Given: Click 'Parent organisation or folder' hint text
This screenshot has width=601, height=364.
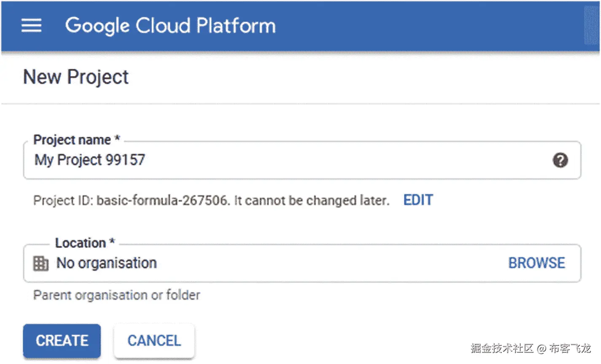Looking at the screenshot, I should point(117,295).
